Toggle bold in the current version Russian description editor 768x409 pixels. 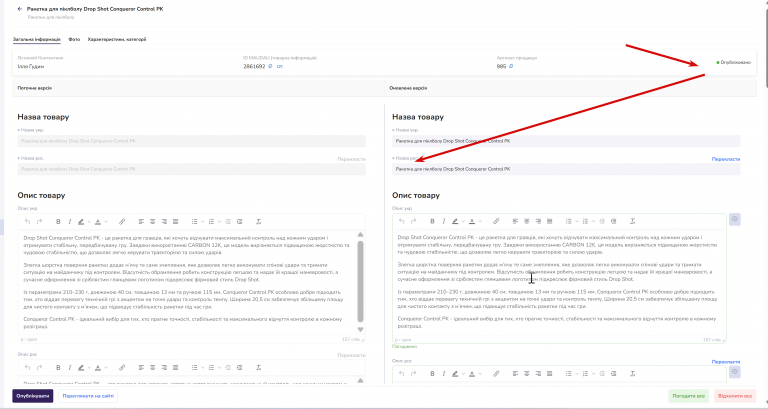point(58,367)
